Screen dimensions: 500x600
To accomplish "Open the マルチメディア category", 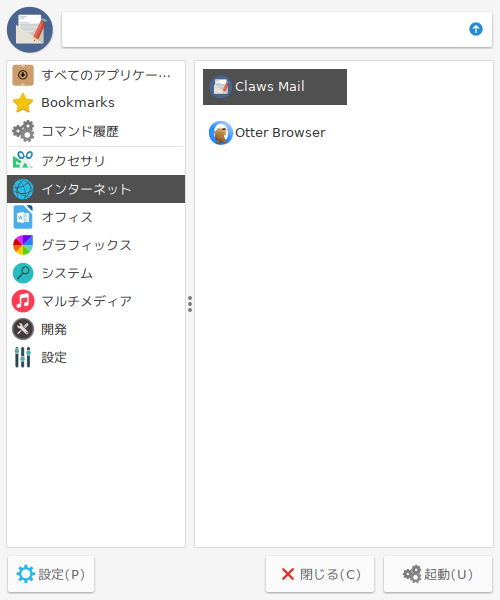I will click(x=96, y=302).
